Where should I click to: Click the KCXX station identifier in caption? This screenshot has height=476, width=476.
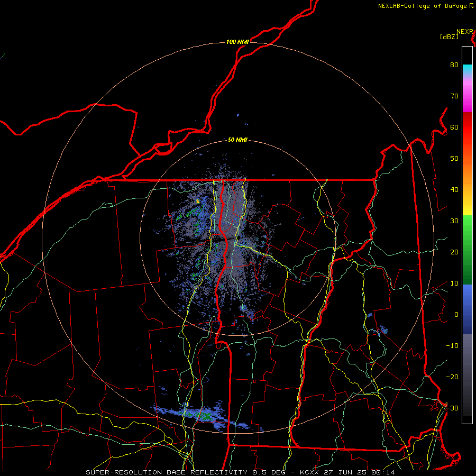pos(309,472)
